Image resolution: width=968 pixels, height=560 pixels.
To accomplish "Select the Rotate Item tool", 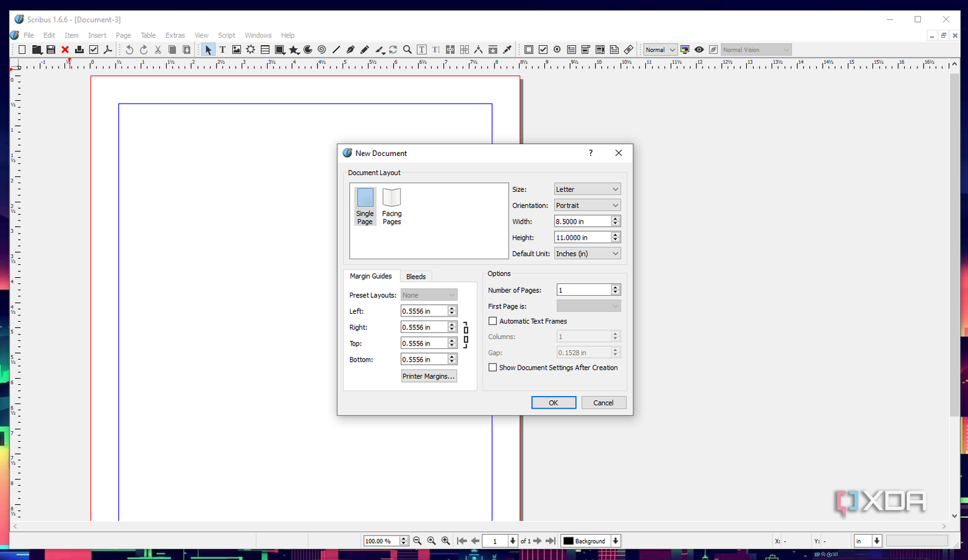I will coord(393,50).
